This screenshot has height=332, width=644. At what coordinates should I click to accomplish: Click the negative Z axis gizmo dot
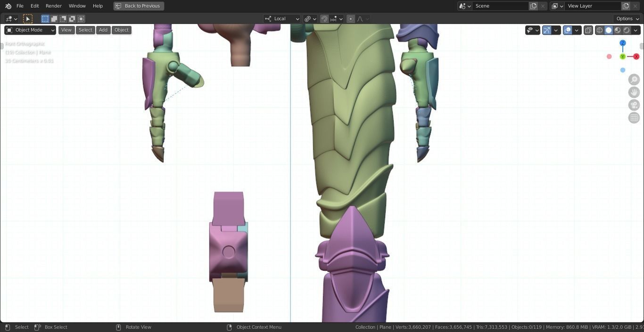[x=623, y=70]
